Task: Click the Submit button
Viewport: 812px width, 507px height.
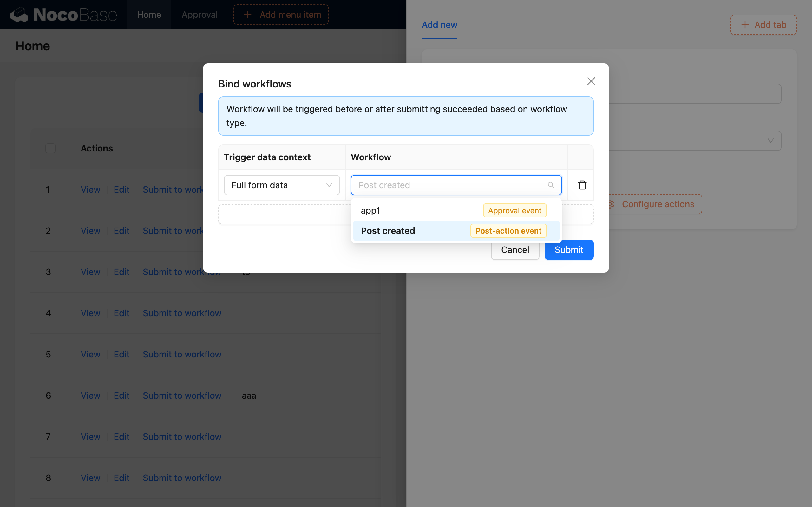Action: click(569, 249)
